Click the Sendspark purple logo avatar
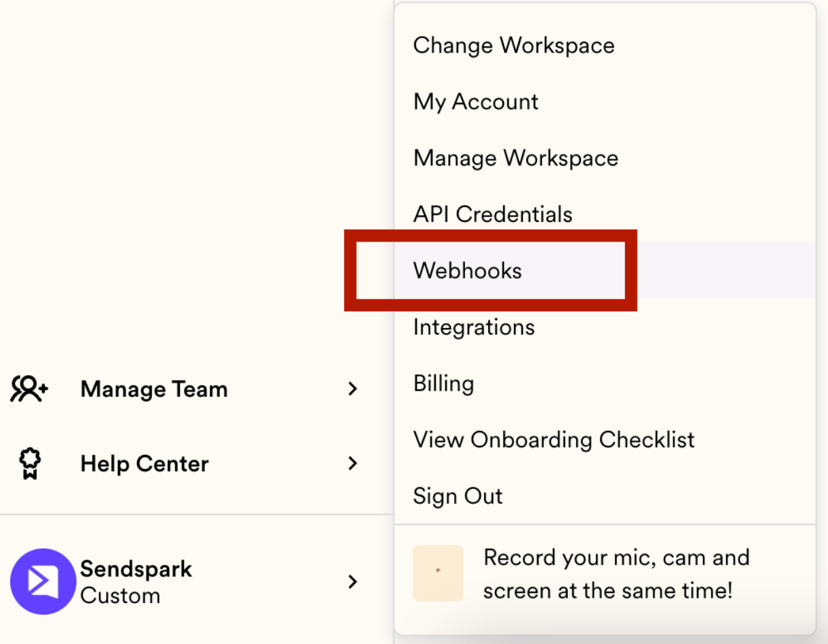 click(x=43, y=582)
